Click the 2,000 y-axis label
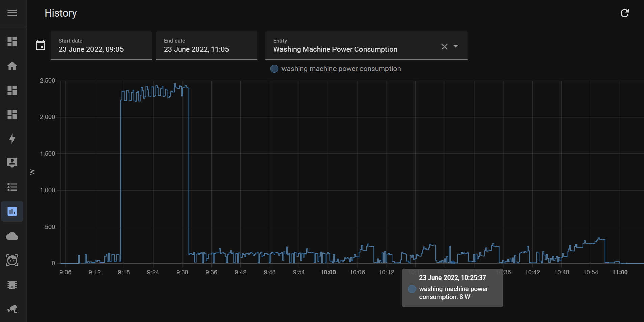The height and width of the screenshot is (322, 644). tap(47, 117)
